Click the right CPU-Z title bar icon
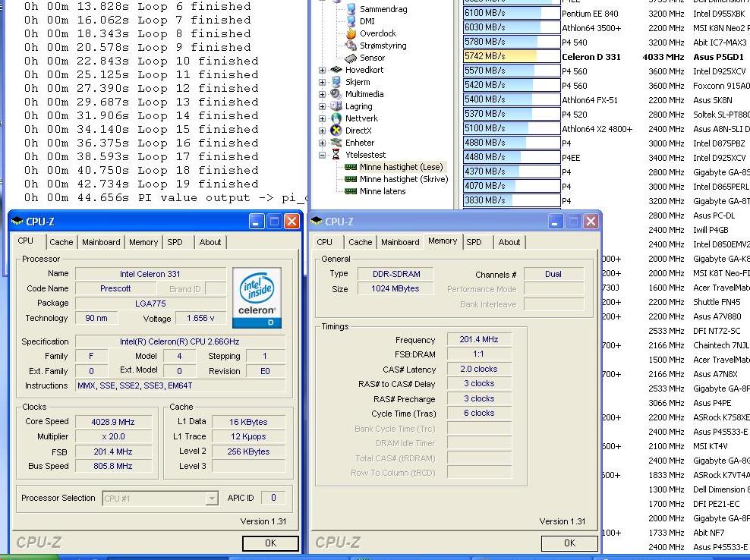750x560 pixels. 316,222
